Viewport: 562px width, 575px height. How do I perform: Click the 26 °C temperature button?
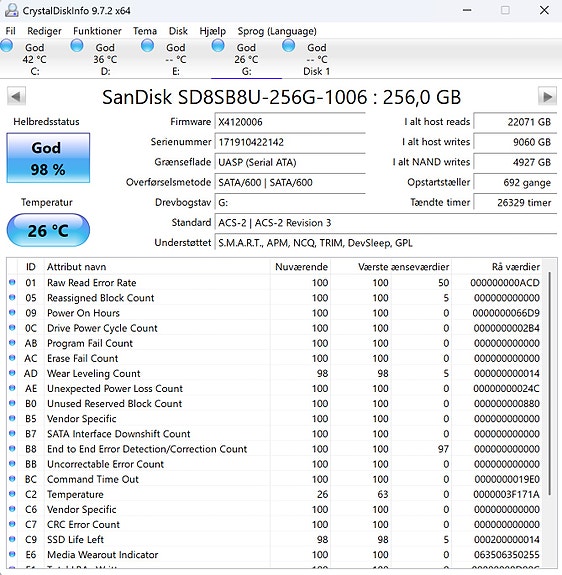48,230
